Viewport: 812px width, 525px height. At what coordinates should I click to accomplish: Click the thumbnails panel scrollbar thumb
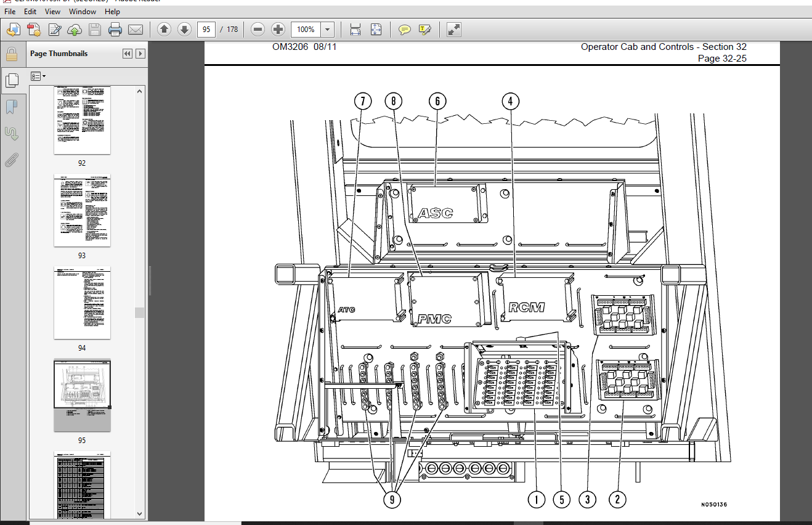[x=140, y=312]
